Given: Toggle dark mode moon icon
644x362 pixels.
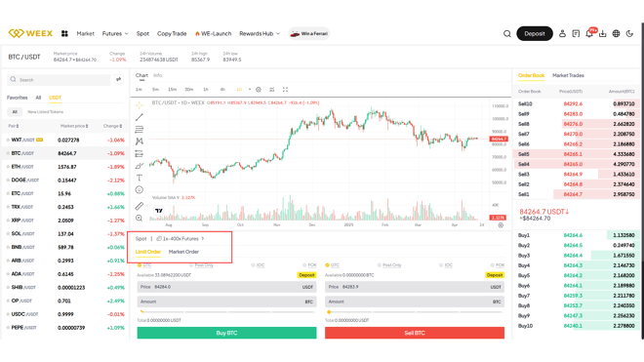Looking at the screenshot, I should [629, 34].
